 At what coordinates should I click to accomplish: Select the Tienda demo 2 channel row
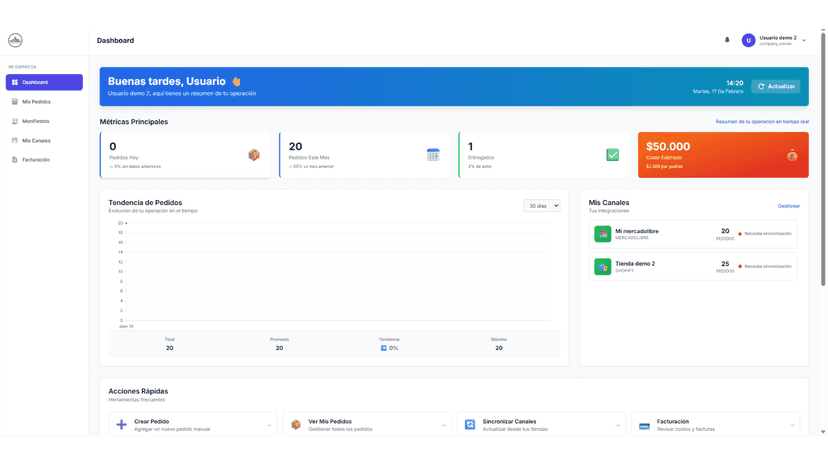coord(693,266)
